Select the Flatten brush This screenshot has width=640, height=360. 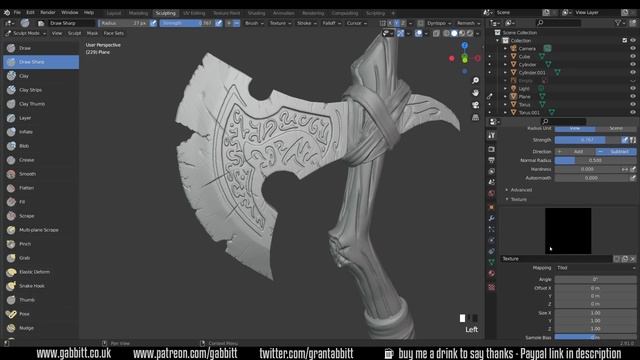click(x=41, y=188)
